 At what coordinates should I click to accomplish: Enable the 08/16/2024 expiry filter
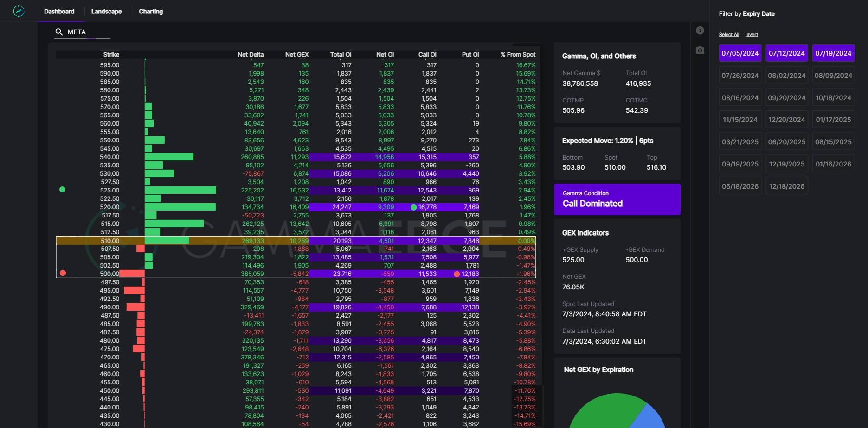point(740,97)
